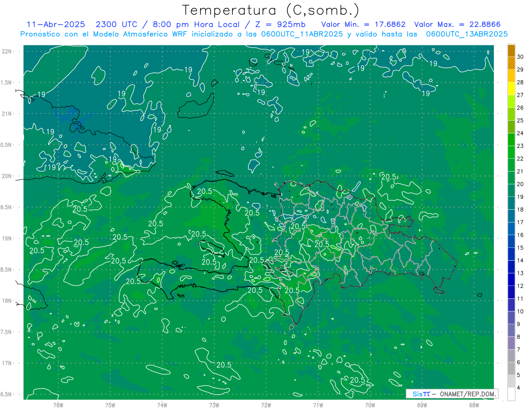Image resolution: width=532 pixels, height=411 pixels.
Task: Click color scale label '25'
Action: (520, 121)
